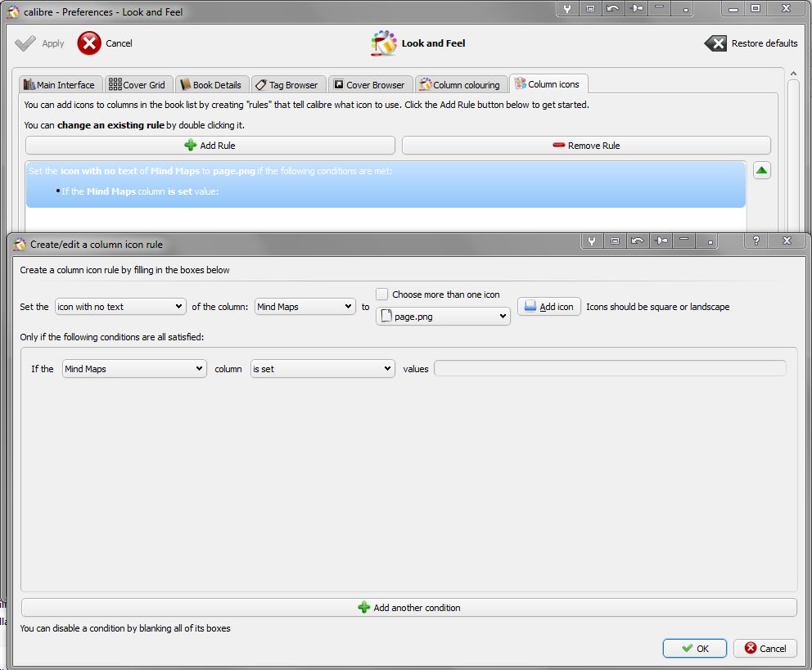Switch to Column colouring tab

point(460,84)
